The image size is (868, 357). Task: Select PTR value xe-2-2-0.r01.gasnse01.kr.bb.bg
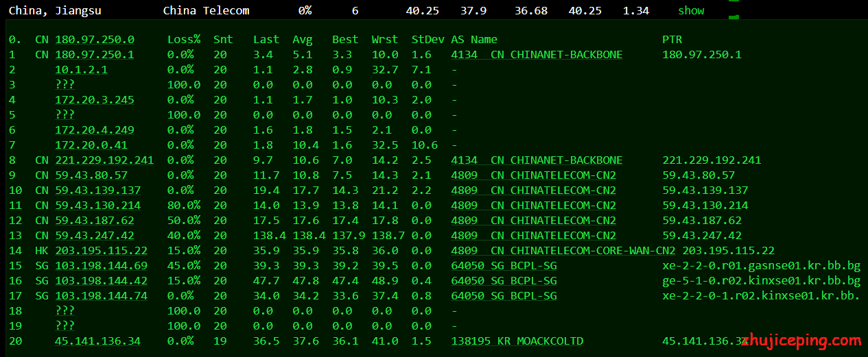pos(762,266)
